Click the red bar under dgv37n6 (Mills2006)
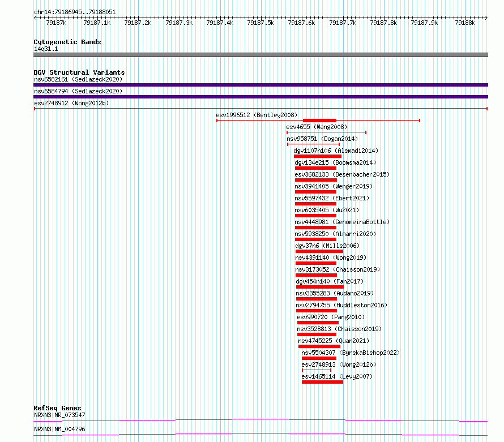Viewport: 504px width, 442px height. (319, 251)
